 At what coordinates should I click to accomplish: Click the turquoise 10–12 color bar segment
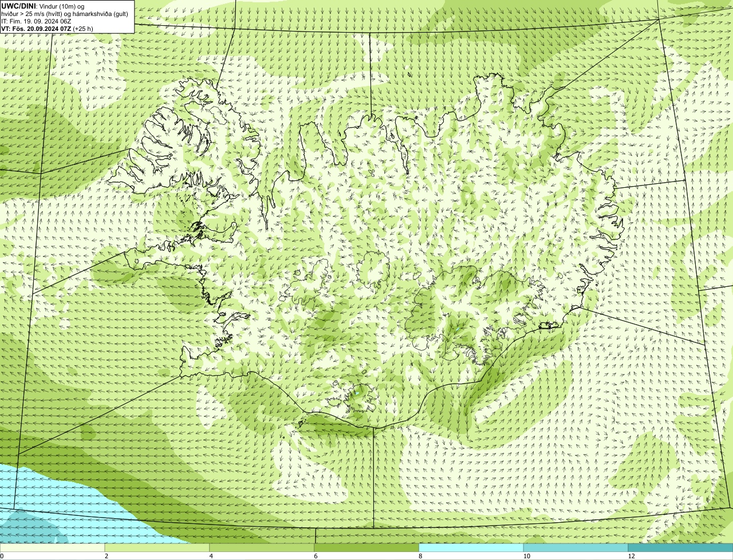click(576, 547)
